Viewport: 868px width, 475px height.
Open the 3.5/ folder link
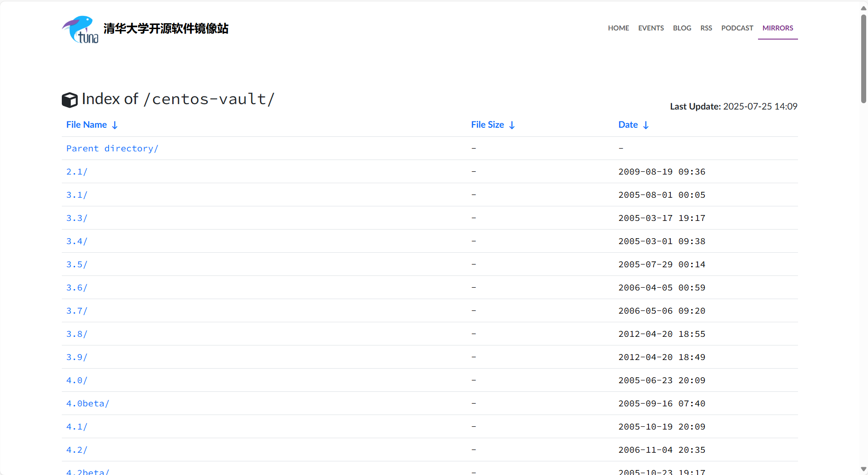pyautogui.click(x=77, y=265)
